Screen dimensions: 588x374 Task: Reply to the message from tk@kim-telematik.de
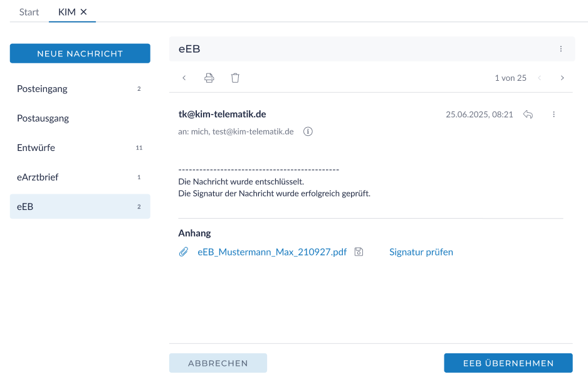point(528,115)
